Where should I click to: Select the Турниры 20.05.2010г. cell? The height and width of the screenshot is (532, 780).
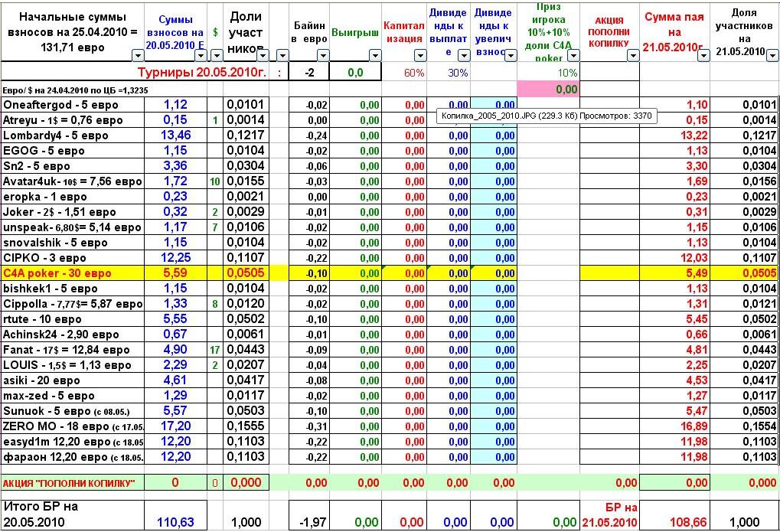202,72
